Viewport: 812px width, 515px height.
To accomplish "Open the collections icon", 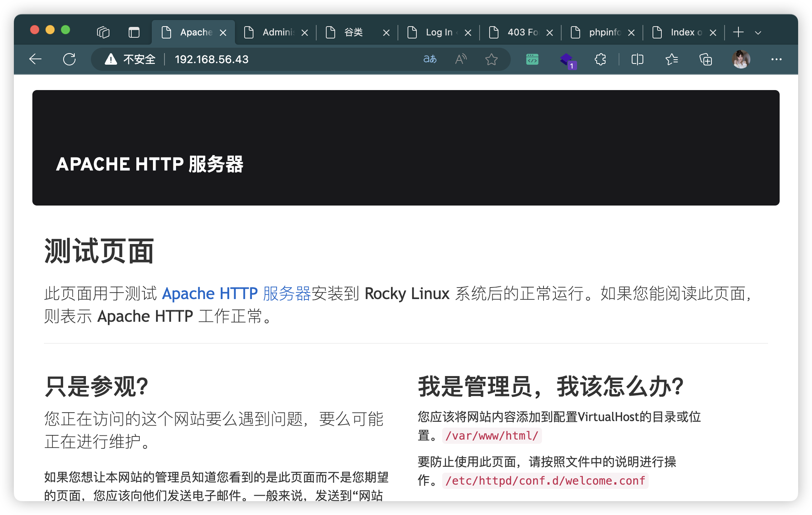I will 705,59.
